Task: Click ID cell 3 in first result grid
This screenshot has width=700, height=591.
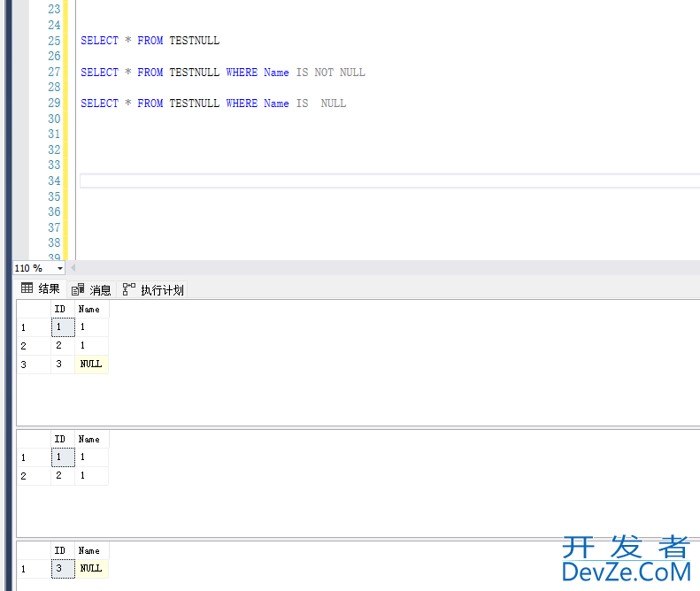Action: click(x=63, y=365)
